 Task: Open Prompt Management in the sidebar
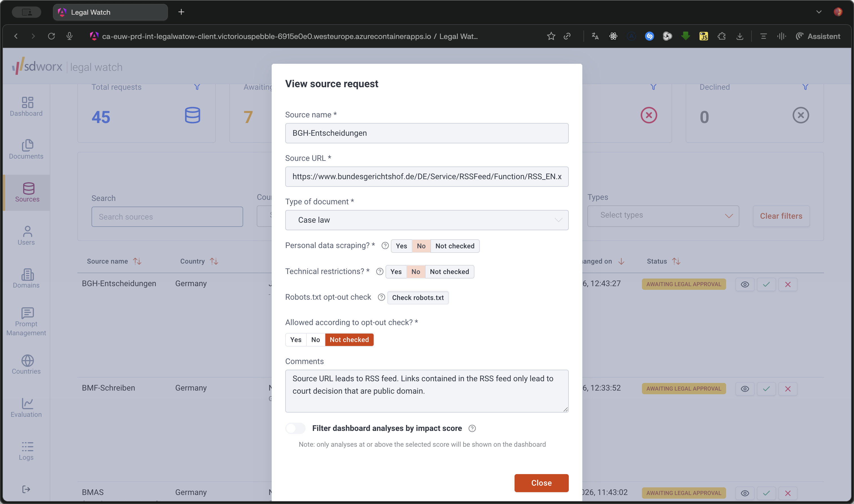tap(26, 322)
